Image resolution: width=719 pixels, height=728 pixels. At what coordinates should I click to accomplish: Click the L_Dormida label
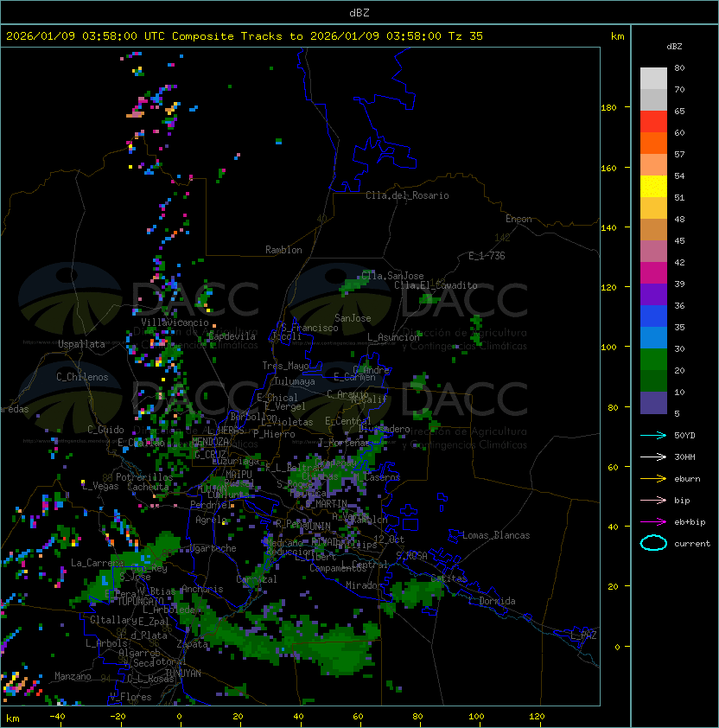(492, 601)
